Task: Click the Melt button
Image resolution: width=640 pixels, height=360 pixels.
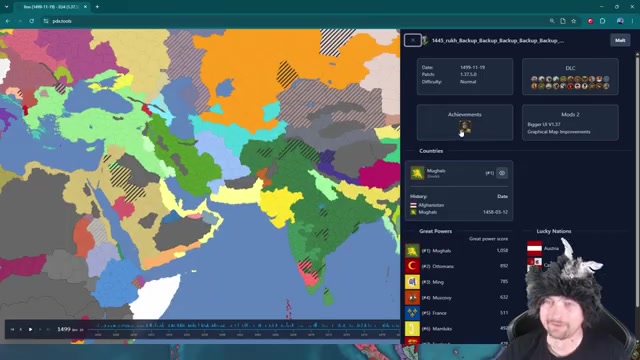Action: pyautogui.click(x=620, y=40)
